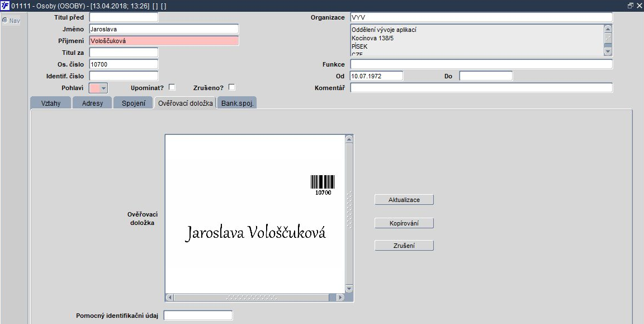Click the vertical scrollbar thumb of doložka preview

349,214
